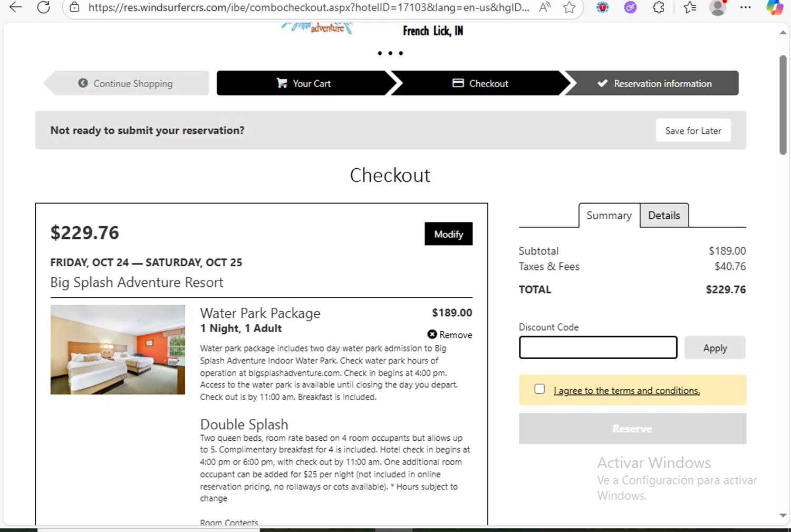The height and width of the screenshot is (532, 791).
Task: Add page to favorites star icon
Action: pos(569,7)
